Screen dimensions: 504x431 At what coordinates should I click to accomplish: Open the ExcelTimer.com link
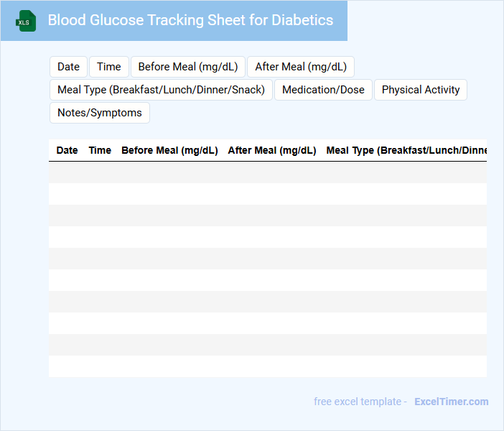pos(451,402)
